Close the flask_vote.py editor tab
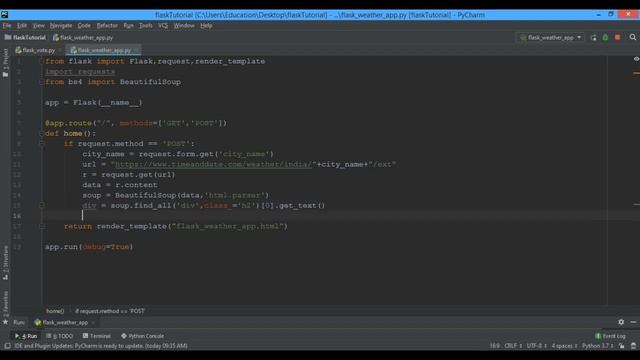Viewport: 640px width, 360px height. point(60,50)
